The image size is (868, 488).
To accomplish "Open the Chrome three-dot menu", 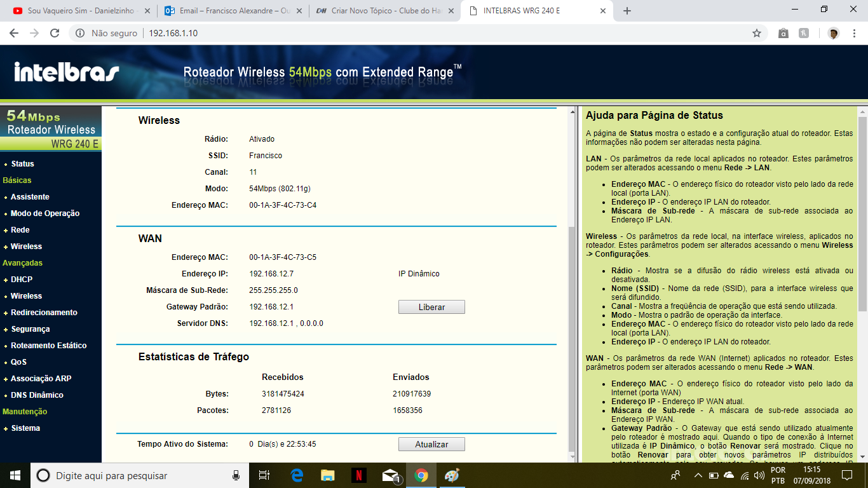I will click(853, 33).
